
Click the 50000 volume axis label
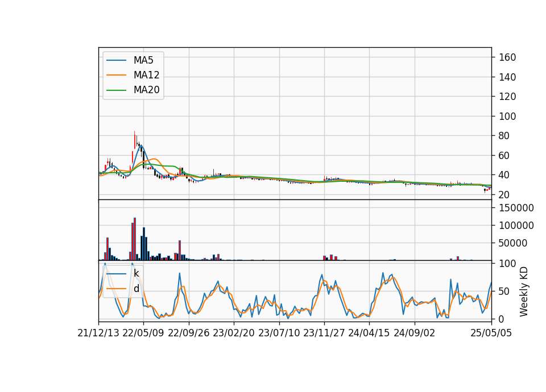click(x=513, y=243)
